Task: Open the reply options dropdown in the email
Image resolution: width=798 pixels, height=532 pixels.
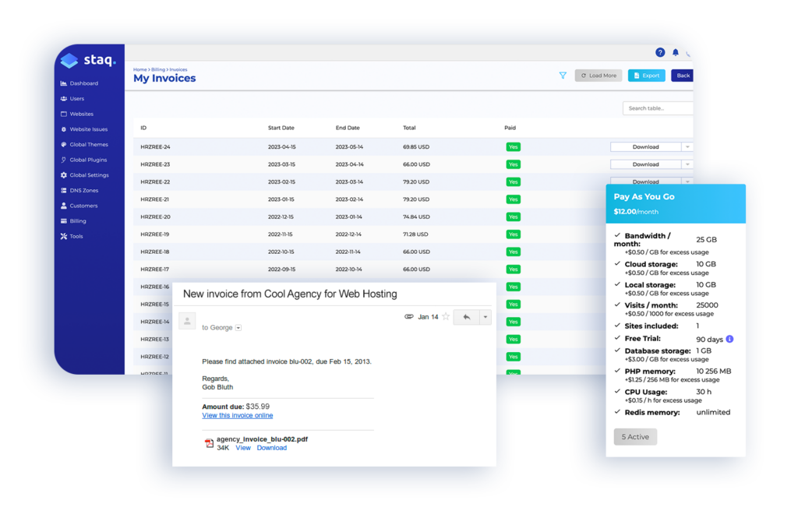Action: click(486, 317)
